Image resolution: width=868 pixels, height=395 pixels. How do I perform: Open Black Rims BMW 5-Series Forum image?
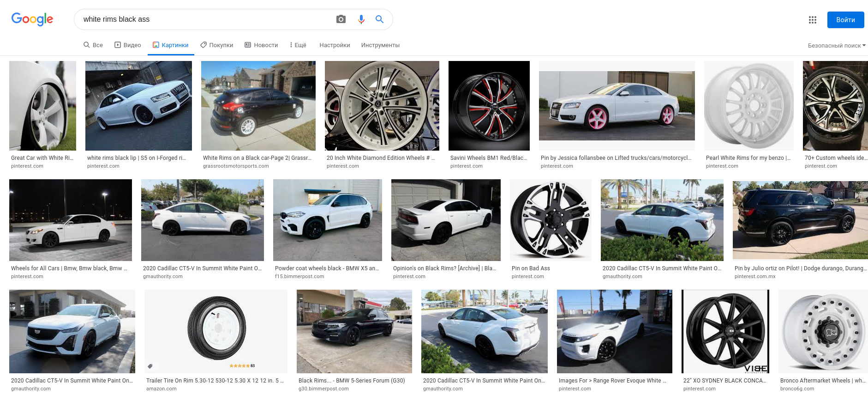point(354,332)
